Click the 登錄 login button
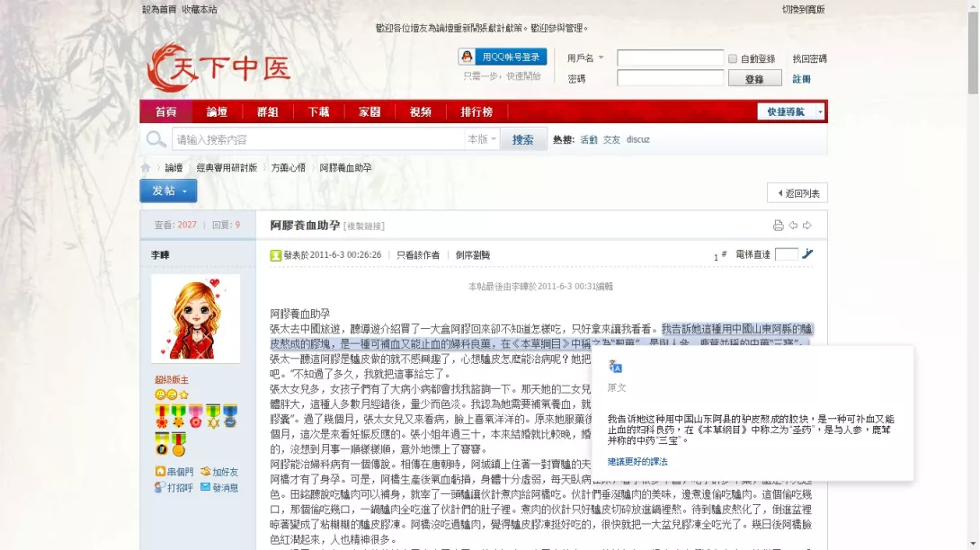The width and height of the screenshot is (980, 550). (755, 79)
